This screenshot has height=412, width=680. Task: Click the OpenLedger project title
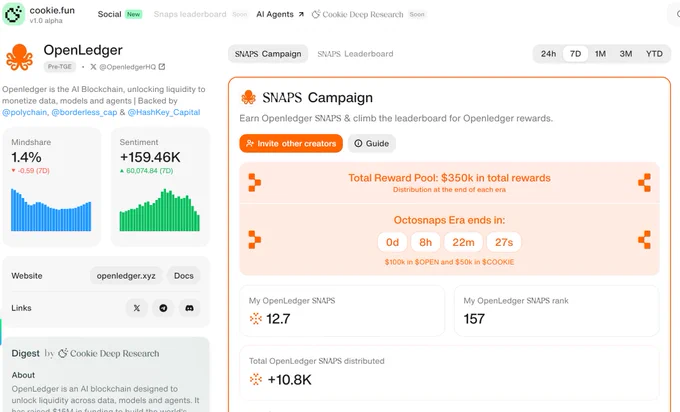click(x=83, y=50)
